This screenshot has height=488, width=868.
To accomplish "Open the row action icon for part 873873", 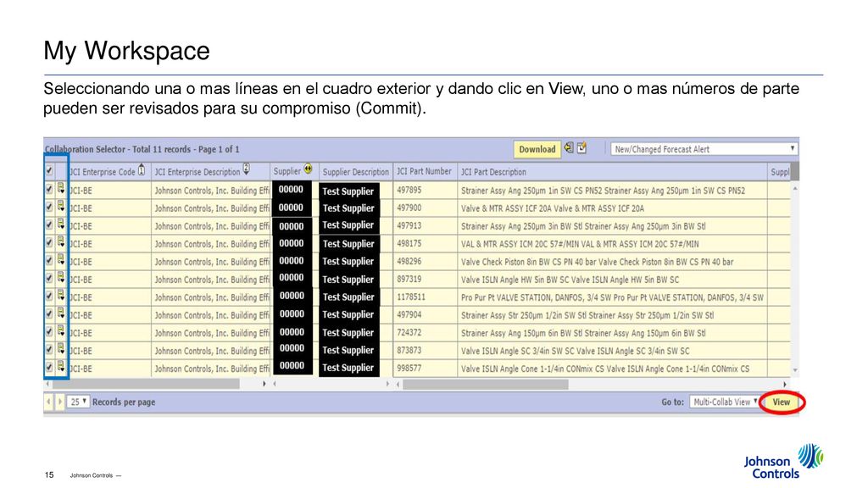I will point(61,349).
